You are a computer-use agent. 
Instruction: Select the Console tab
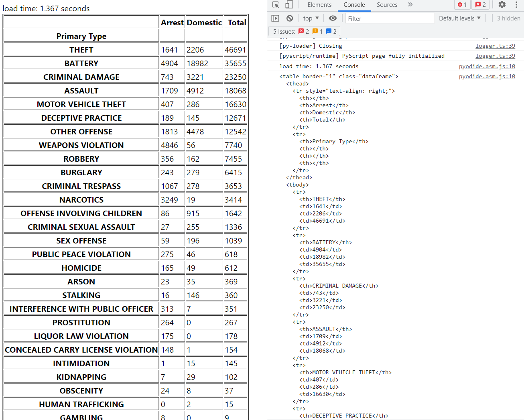click(354, 5)
